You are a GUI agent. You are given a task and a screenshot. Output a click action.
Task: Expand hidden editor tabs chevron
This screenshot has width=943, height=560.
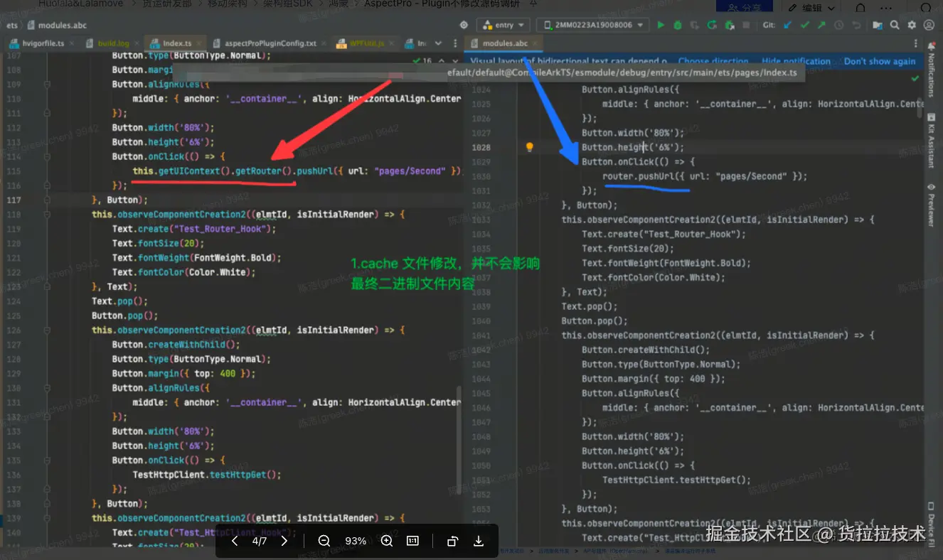[438, 43]
